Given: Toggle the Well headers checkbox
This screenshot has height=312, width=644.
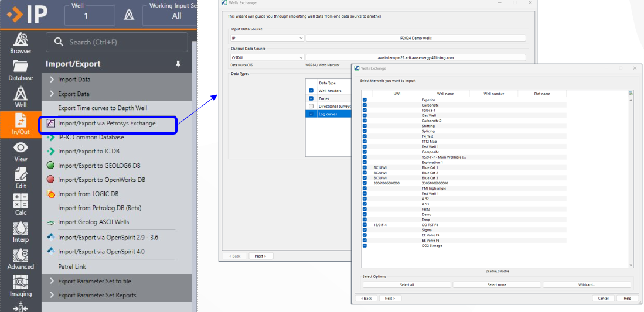Looking at the screenshot, I should [x=311, y=91].
